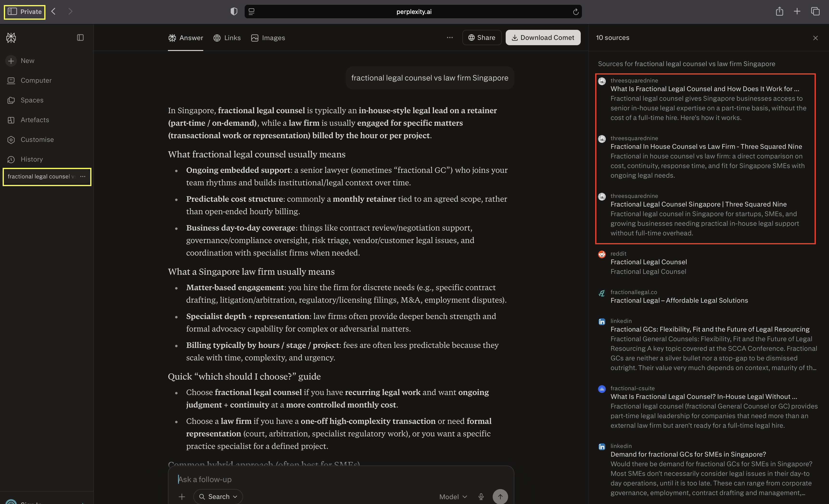The width and height of the screenshot is (829, 504).
Task: Click heading 'What fractional legal counsel usually means'
Action: (257, 154)
